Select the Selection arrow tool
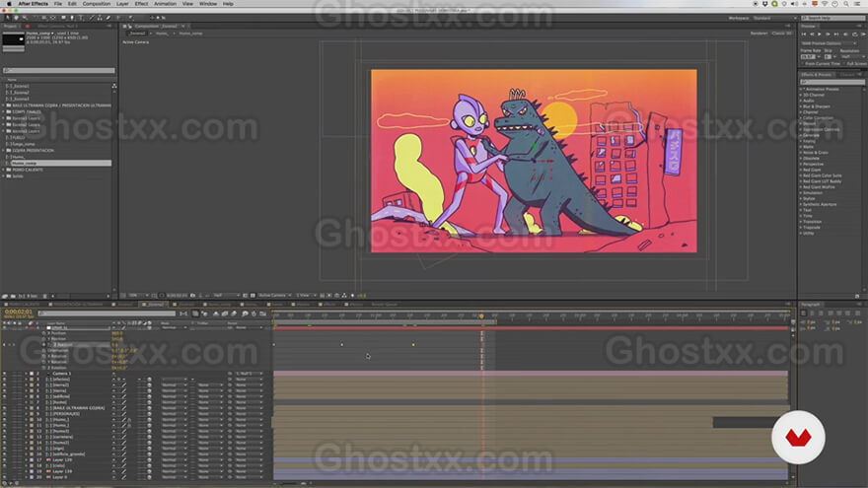The width and height of the screenshot is (868, 488). tap(8, 18)
